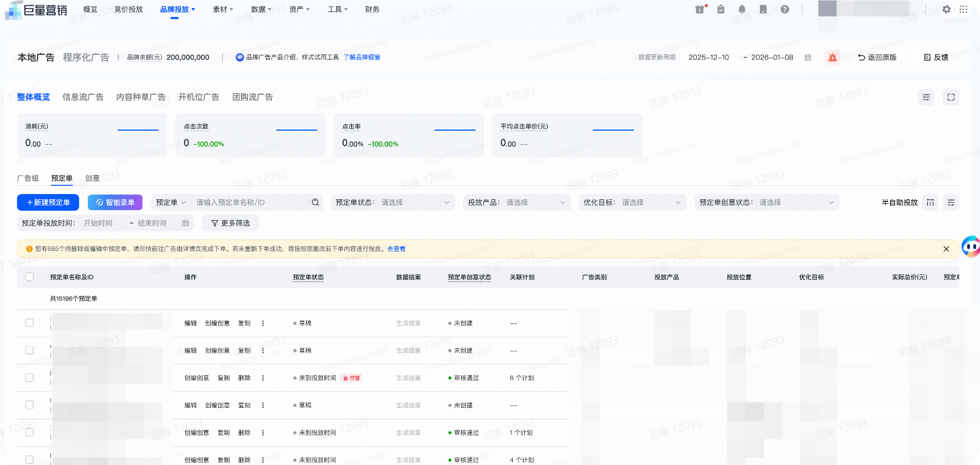The width and height of the screenshot is (980, 465).
Task: Open the 预定单 search-type selector
Action: point(171,202)
